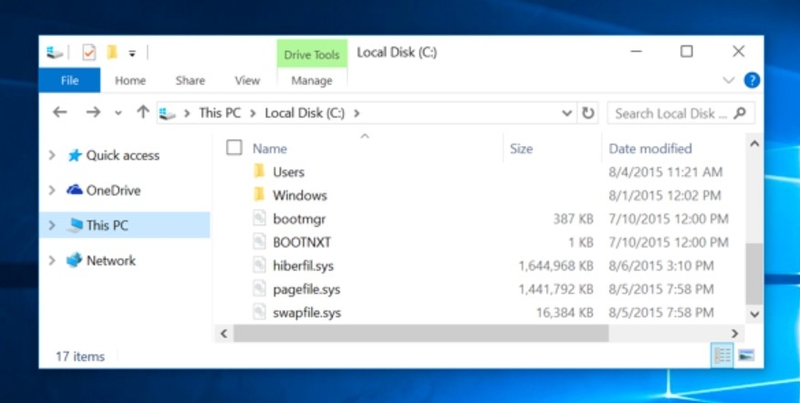
Task: Click the Users folder name
Action: pos(288,172)
